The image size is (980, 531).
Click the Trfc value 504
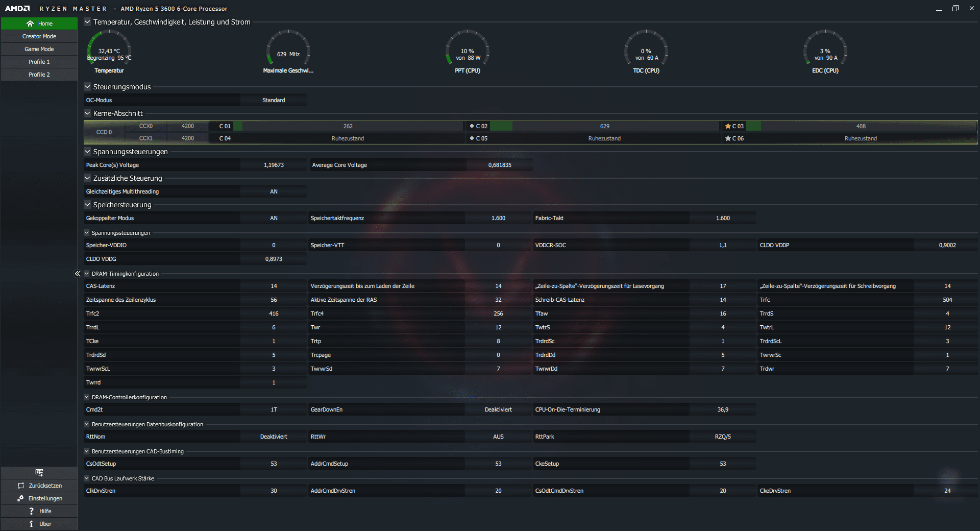pyautogui.click(x=947, y=300)
